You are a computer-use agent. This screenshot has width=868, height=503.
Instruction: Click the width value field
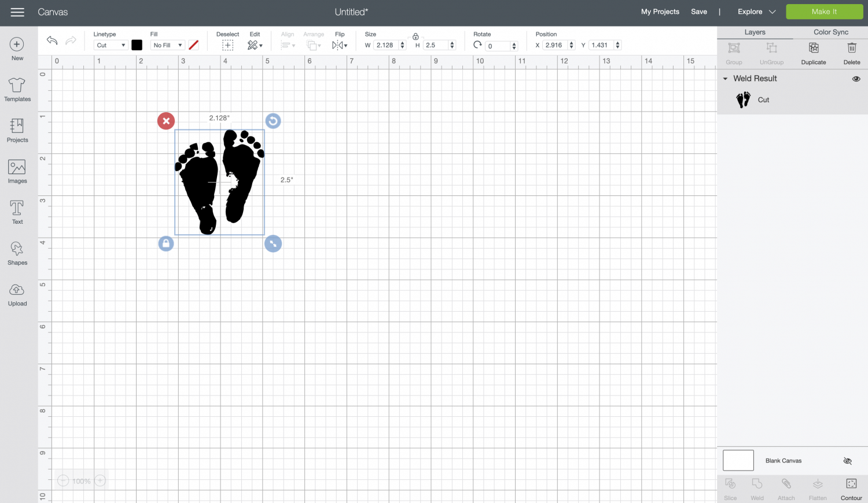tap(386, 45)
